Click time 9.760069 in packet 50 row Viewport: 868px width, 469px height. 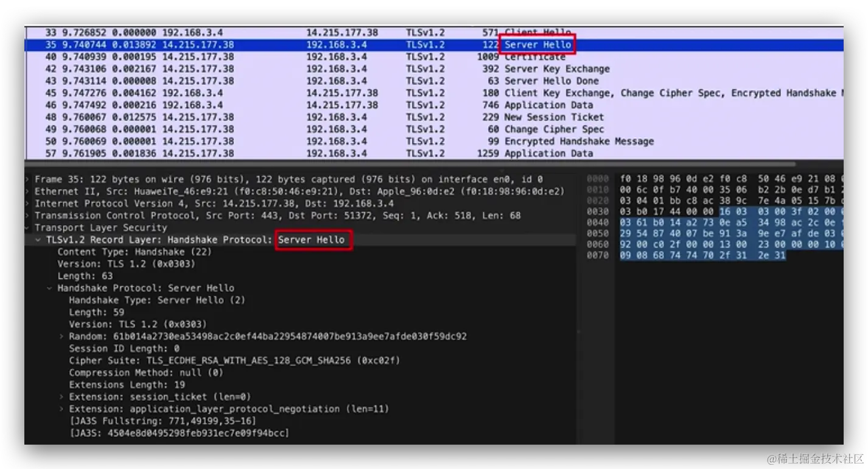pyautogui.click(x=85, y=141)
